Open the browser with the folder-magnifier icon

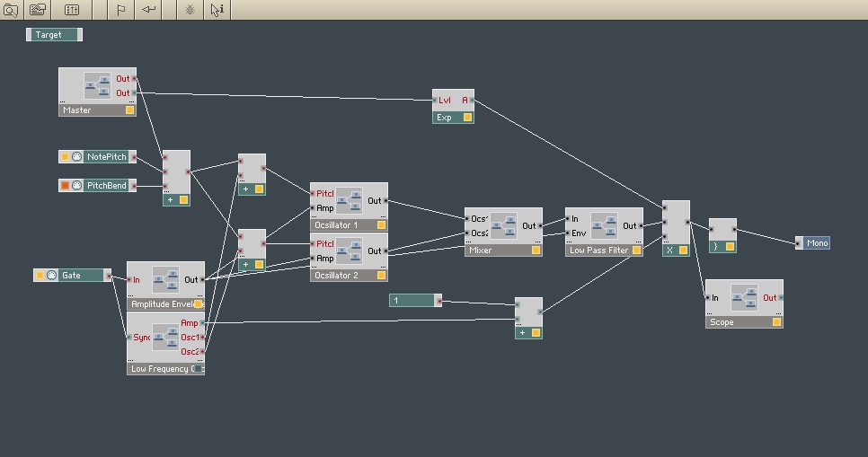click(11, 9)
